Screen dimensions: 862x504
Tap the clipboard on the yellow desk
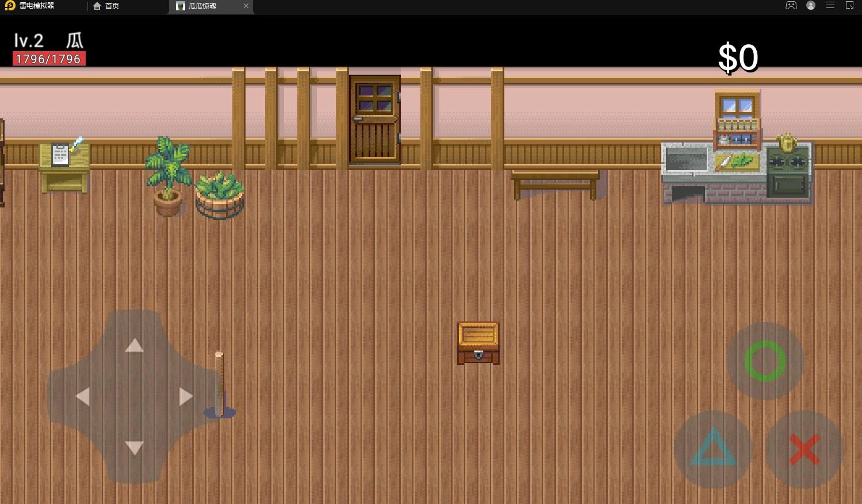tap(60, 154)
